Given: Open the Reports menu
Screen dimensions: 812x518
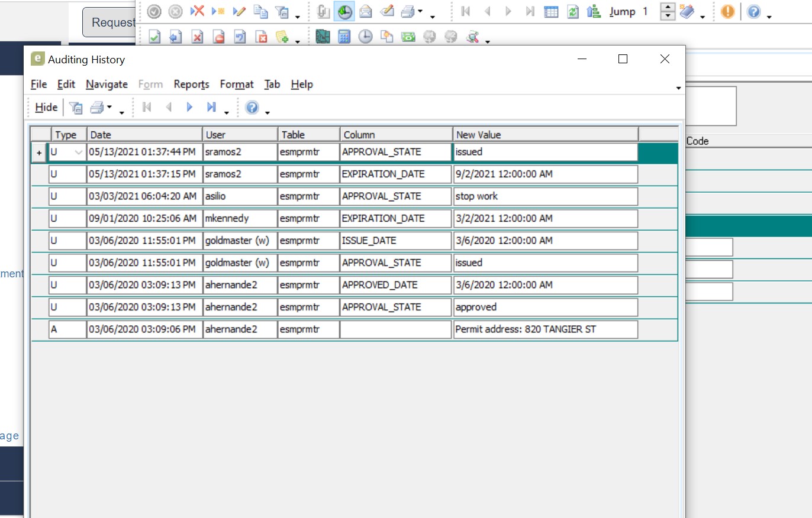Looking at the screenshot, I should tap(191, 85).
